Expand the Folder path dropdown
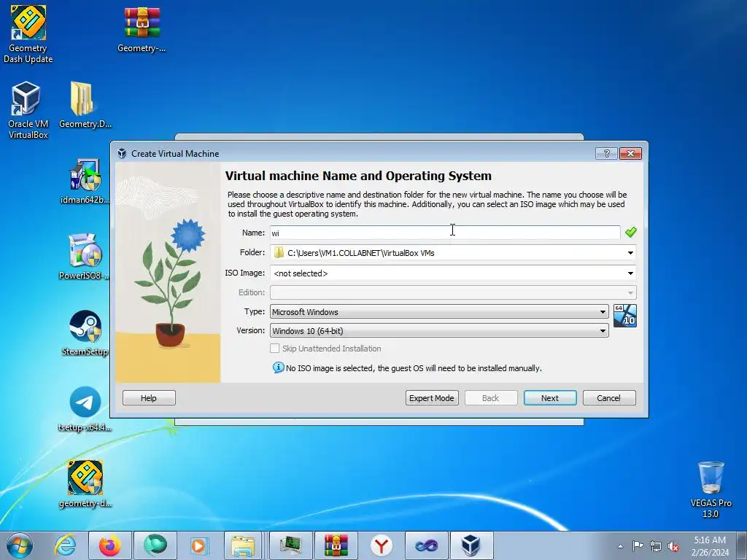 630,253
